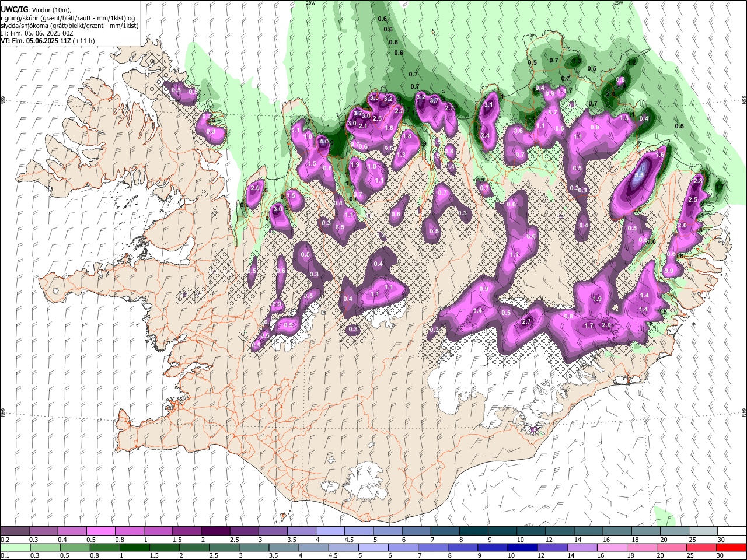Viewport: 747px width, 560px height.
Task: Click the 20W longitude label at top
Action: pyautogui.click(x=310, y=3)
